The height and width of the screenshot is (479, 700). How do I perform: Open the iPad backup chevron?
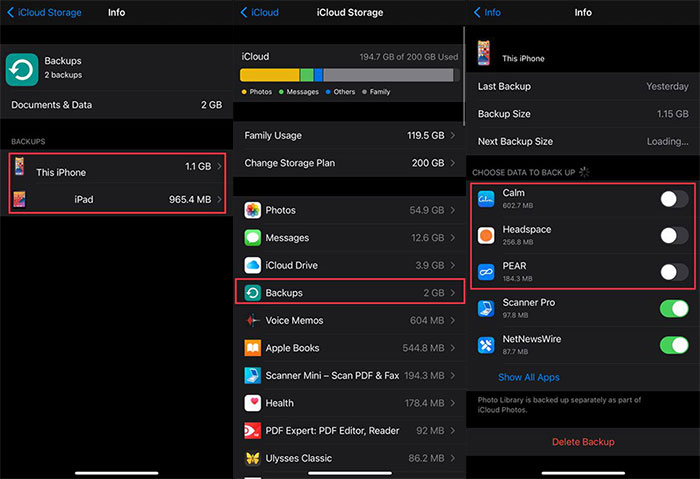pyautogui.click(x=220, y=200)
